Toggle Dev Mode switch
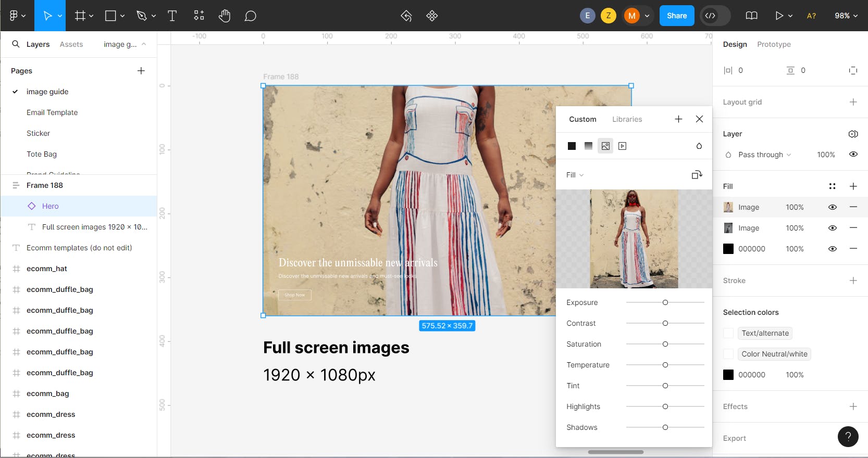 click(715, 16)
